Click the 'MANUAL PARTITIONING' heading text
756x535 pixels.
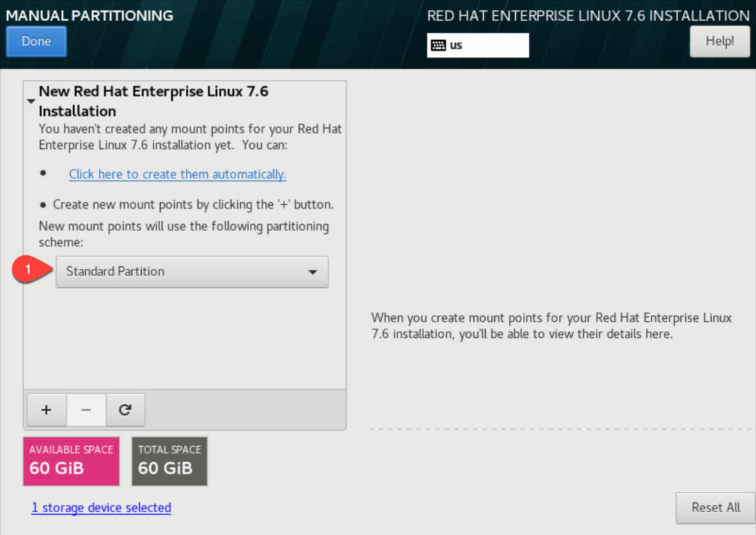coord(89,16)
